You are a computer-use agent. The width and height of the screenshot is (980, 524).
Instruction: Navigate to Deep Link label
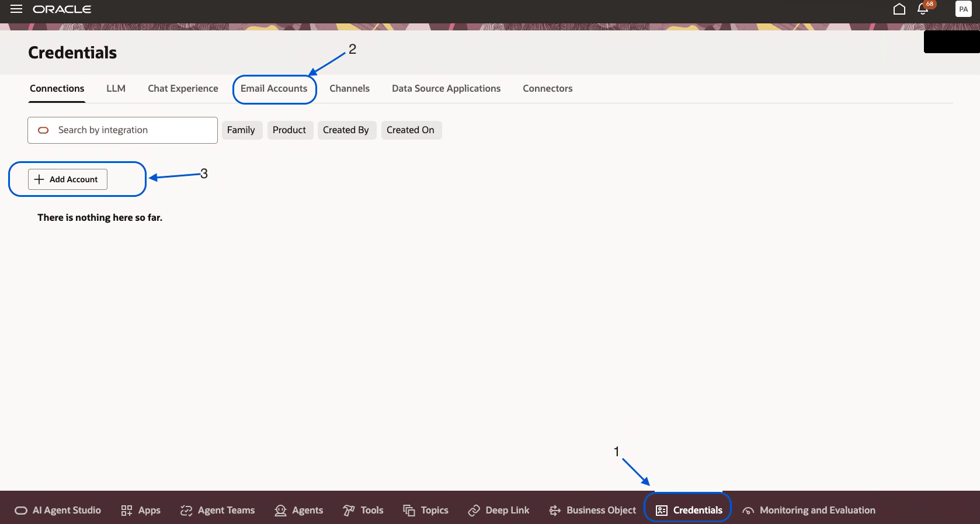(x=508, y=511)
